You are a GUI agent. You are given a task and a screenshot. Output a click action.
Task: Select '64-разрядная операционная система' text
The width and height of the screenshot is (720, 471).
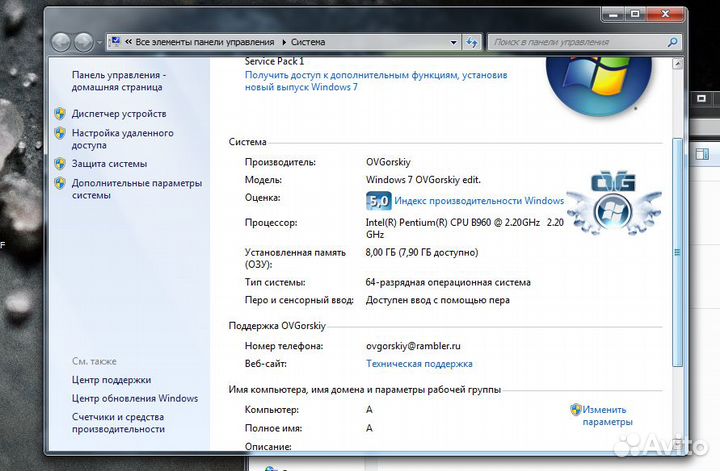click(x=448, y=282)
